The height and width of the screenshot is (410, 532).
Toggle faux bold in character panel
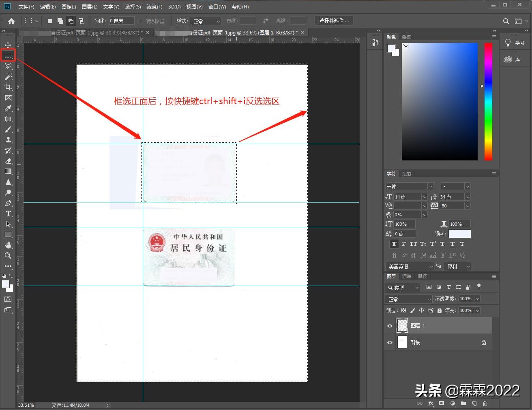tap(394, 244)
